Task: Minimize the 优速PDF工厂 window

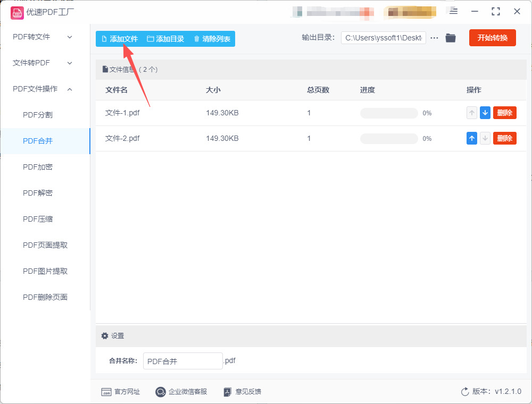Action: coord(475,12)
